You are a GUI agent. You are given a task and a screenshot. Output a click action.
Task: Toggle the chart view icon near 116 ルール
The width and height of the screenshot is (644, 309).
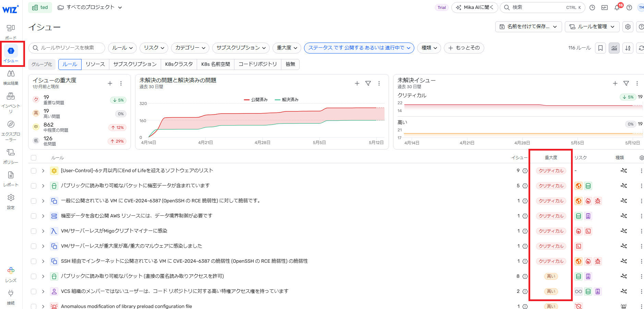[x=614, y=48]
